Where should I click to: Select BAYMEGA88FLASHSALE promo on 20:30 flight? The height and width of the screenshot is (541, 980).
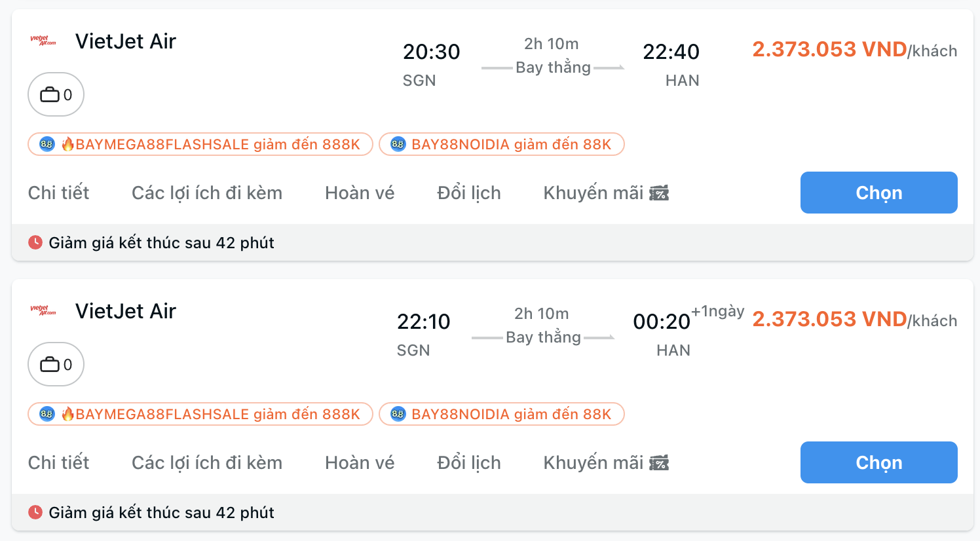[200, 144]
